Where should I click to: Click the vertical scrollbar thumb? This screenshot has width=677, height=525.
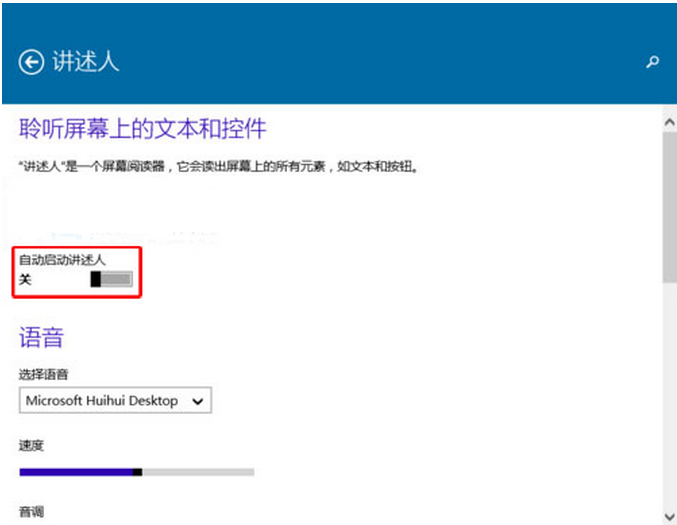click(669, 205)
